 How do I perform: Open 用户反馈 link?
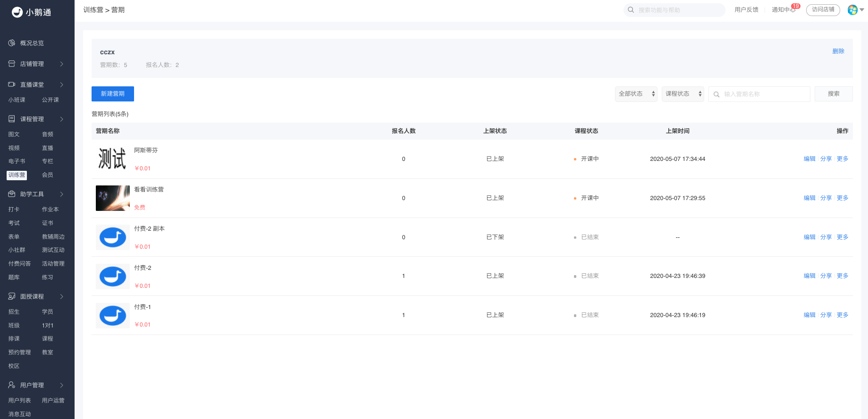[747, 10]
